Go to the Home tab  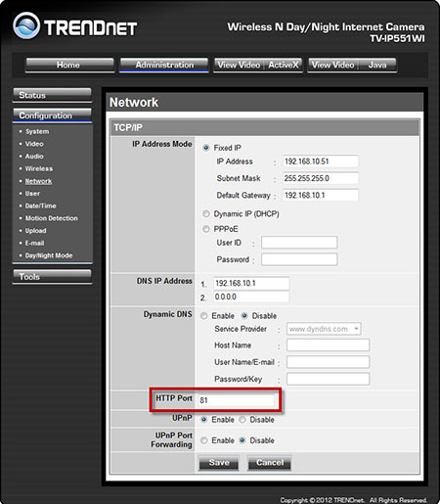pos(69,65)
